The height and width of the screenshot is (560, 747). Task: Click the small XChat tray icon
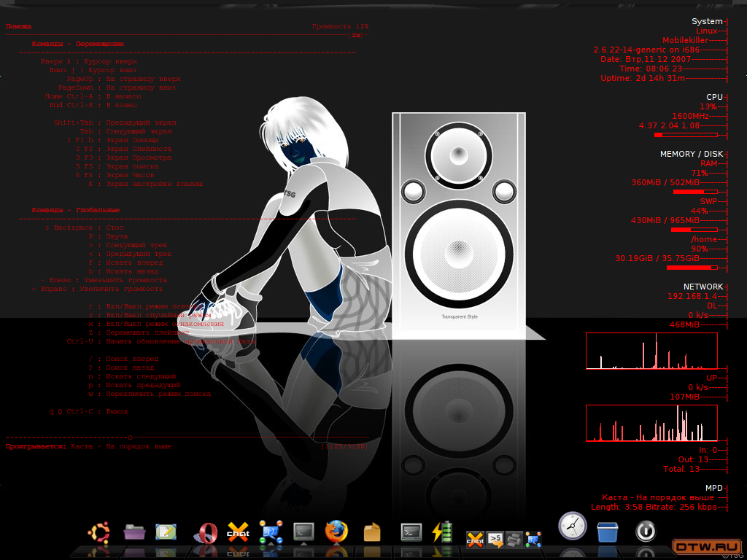point(474,540)
